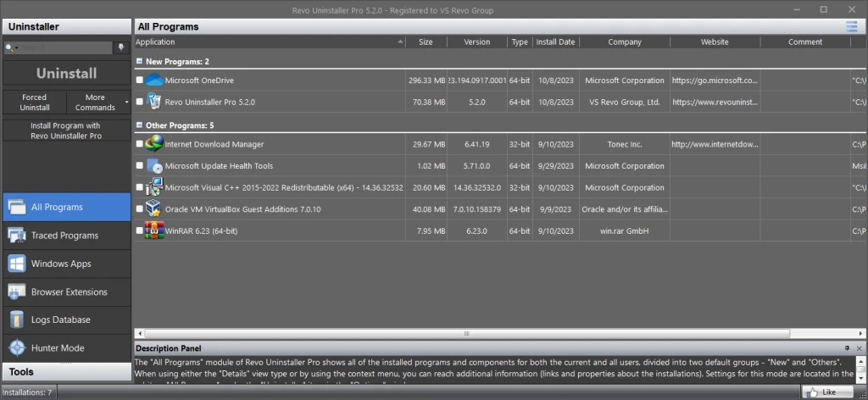Open the Browser Extensions module

[x=66, y=292]
